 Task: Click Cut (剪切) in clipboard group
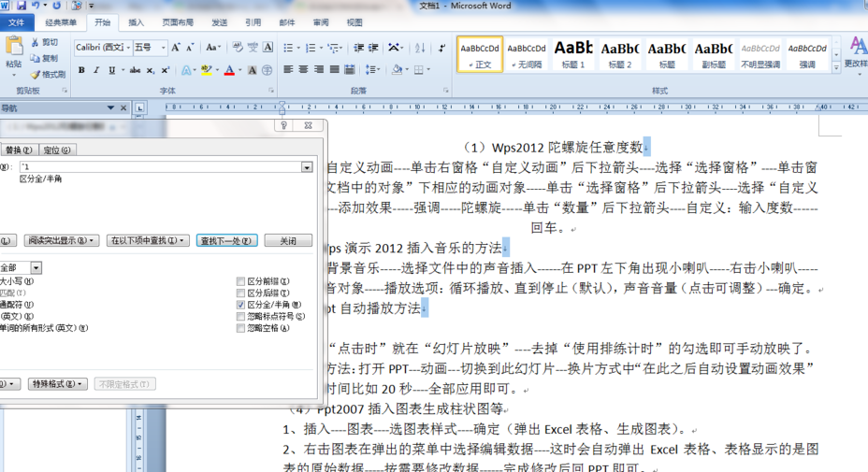click(44, 42)
